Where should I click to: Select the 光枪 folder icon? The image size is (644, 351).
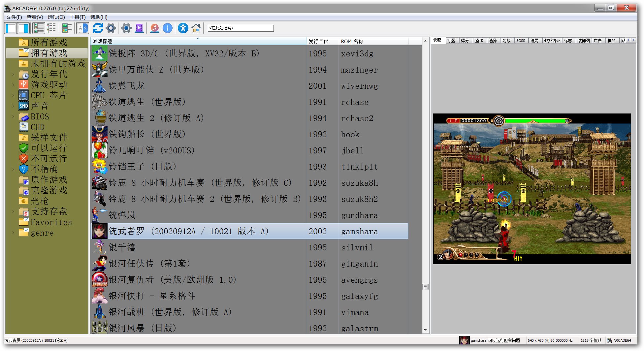(24, 201)
